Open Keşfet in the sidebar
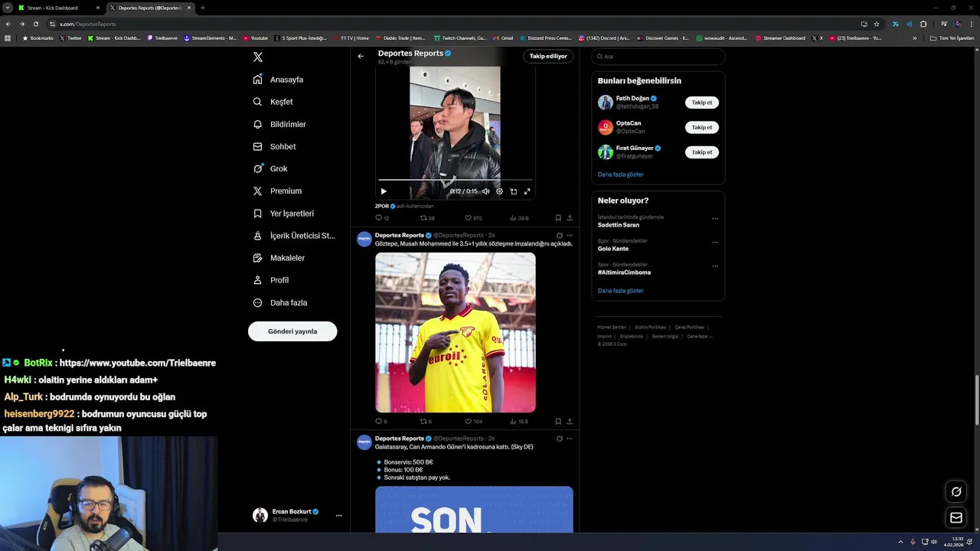Viewport: 980px width, 551px height. (273, 102)
